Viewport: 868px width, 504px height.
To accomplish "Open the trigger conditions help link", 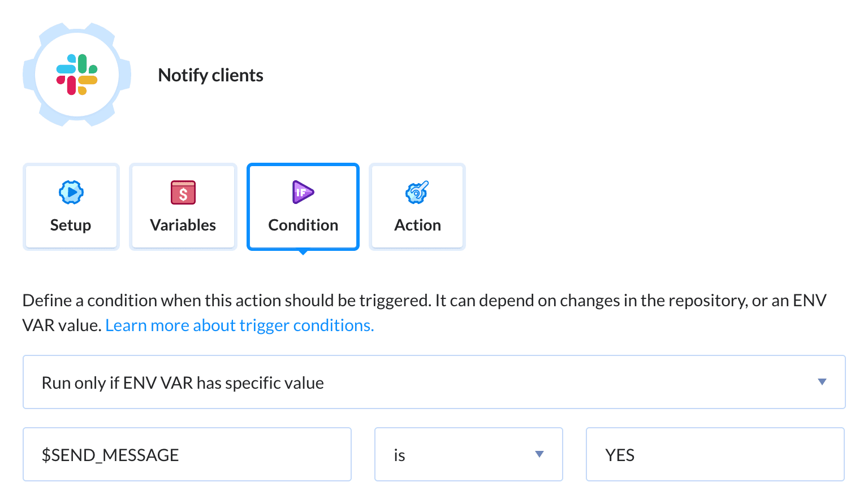I will pos(240,325).
